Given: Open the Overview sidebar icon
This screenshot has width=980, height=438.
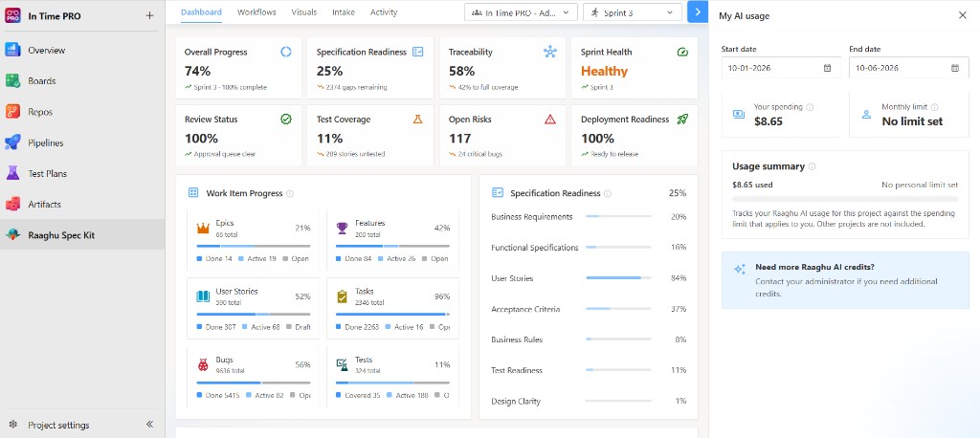Looking at the screenshot, I should 13,50.
